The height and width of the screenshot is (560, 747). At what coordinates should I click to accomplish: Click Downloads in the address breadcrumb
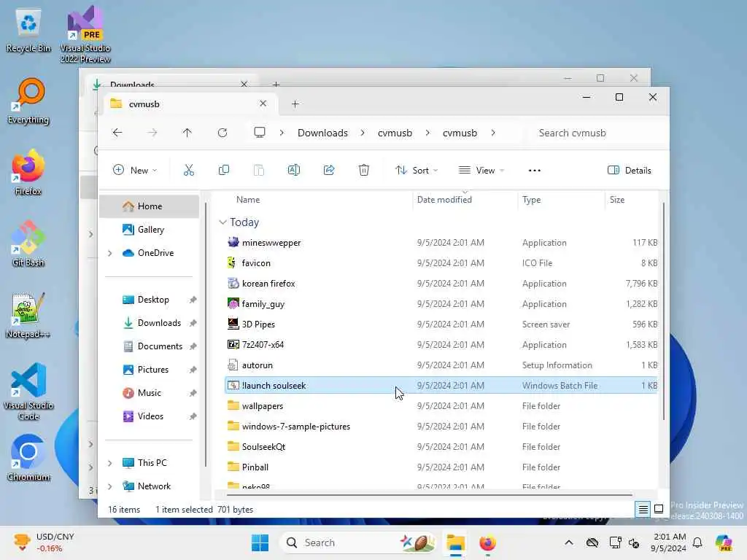click(322, 133)
